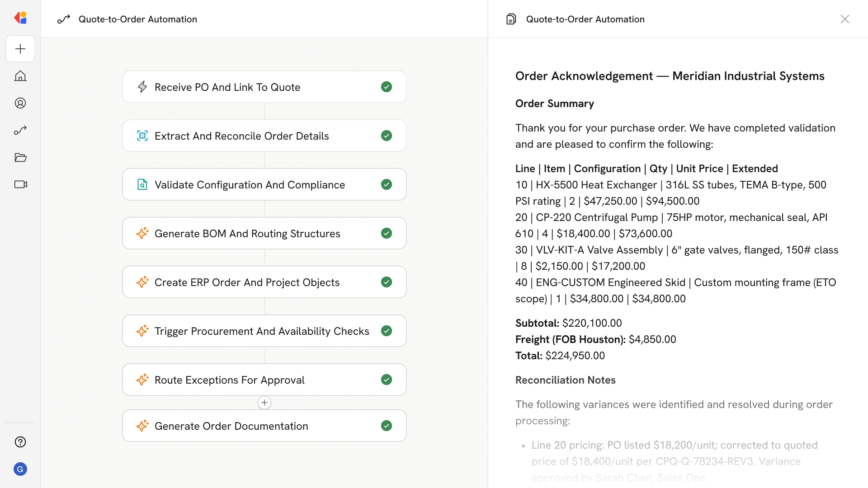Open Trigger Procurement And Availability Checks step
The image size is (868, 488).
262,331
